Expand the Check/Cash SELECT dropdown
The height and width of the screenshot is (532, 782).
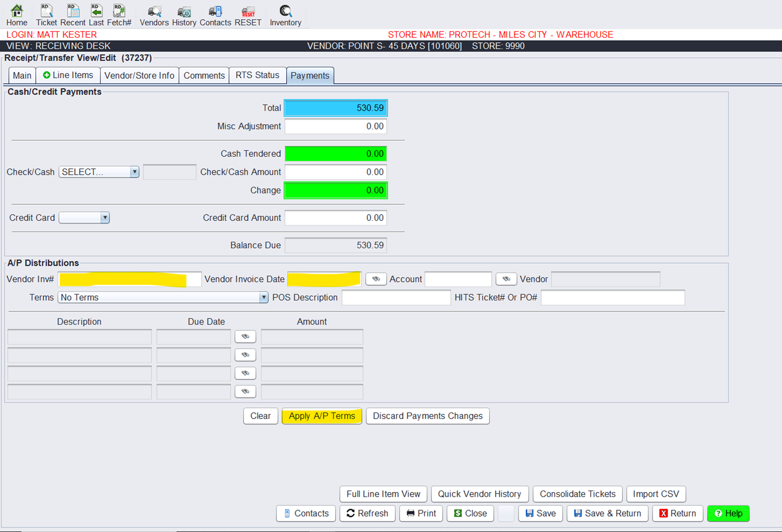[134, 172]
